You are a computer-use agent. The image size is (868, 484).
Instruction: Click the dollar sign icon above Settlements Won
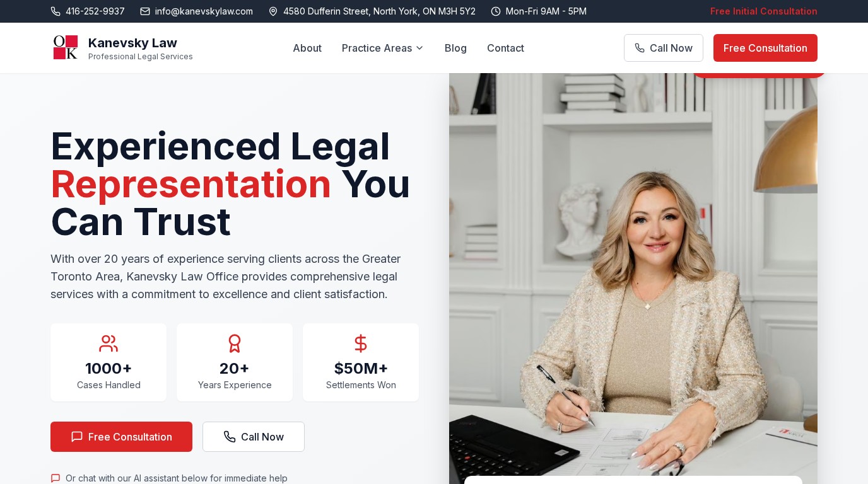(361, 343)
